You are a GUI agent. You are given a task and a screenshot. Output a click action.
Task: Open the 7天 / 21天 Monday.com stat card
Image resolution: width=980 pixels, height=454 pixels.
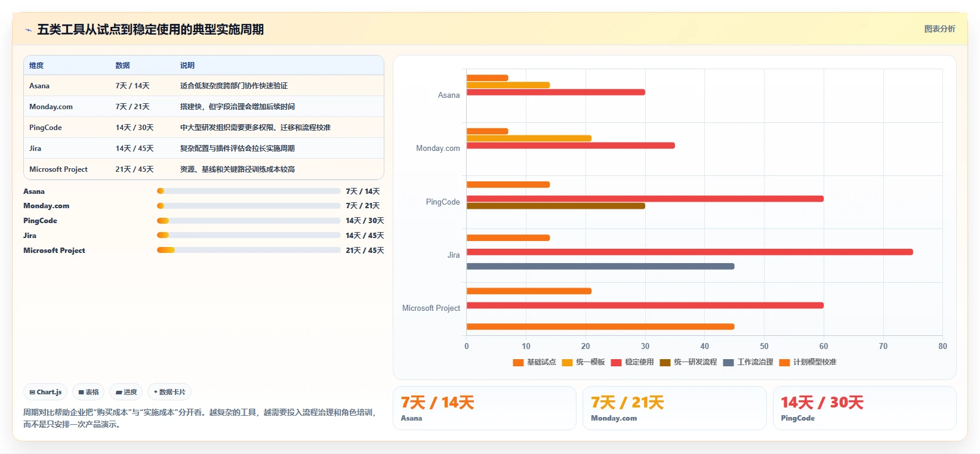click(x=674, y=408)
